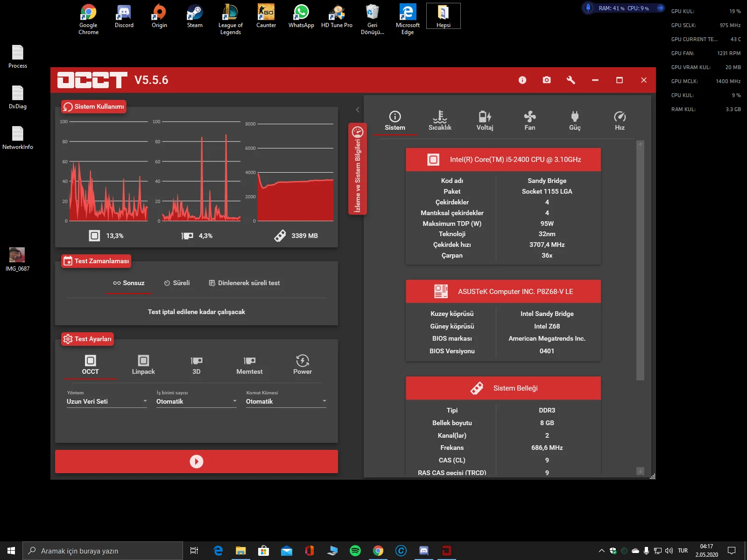Open Spotify from the taskbar
Screen dimensions: 747x560
coord(355,551)
